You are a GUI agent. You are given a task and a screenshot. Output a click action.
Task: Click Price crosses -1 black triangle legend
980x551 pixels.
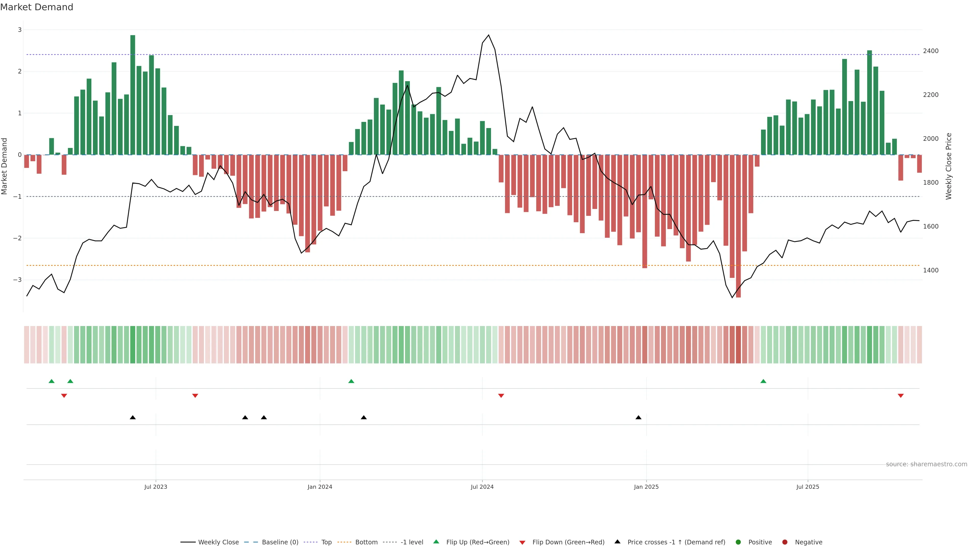coord(617,542)
